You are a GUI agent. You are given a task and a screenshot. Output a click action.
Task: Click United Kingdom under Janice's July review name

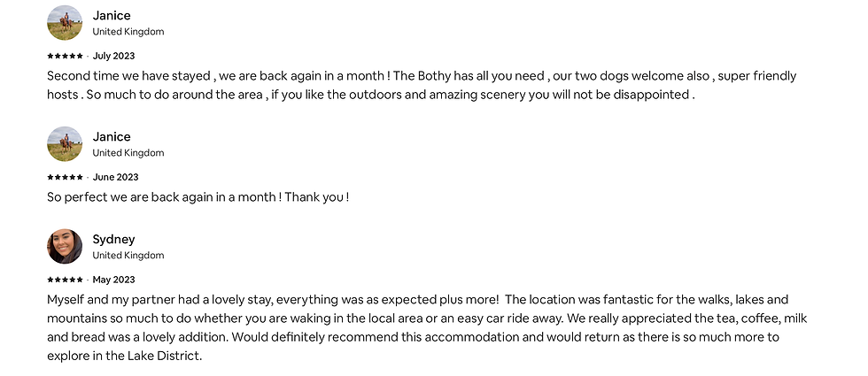[x=128, y=32]
